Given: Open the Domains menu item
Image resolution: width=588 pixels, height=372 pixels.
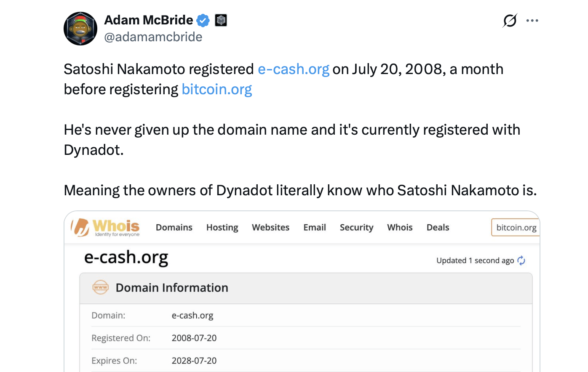Looking at the screenshot, I should (174, 227).
